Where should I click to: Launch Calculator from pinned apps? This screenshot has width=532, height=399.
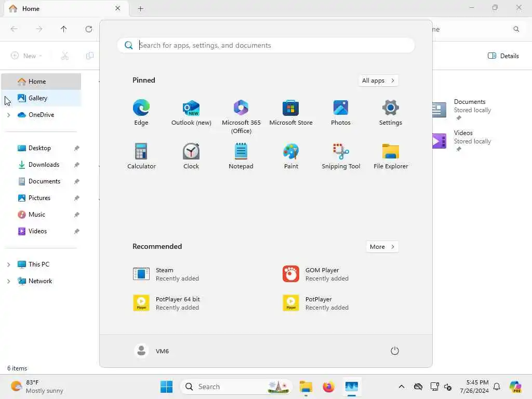pyautogui.click(x=141, y=156)
